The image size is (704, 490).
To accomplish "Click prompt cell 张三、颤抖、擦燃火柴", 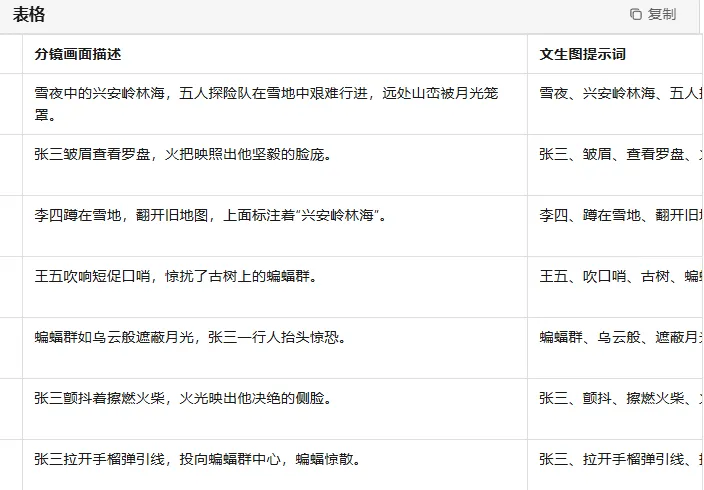I will (615, 409).
